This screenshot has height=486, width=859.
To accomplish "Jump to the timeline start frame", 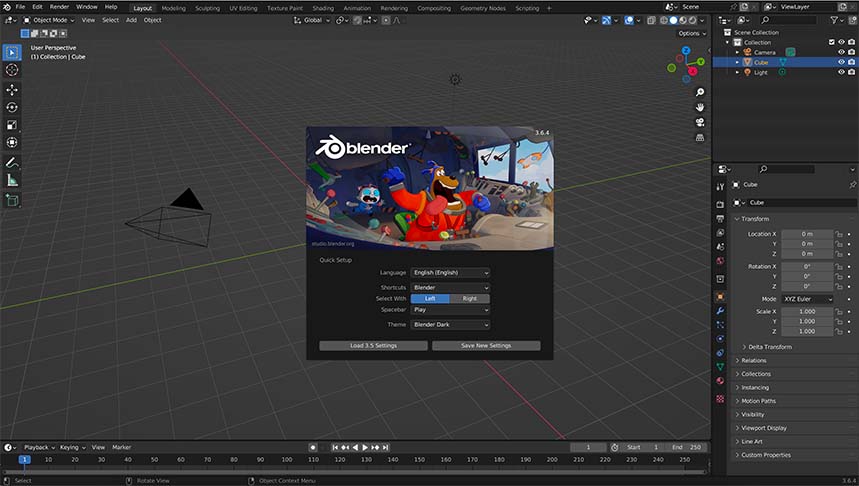I will pyautogui.click(x=335, y=448).
